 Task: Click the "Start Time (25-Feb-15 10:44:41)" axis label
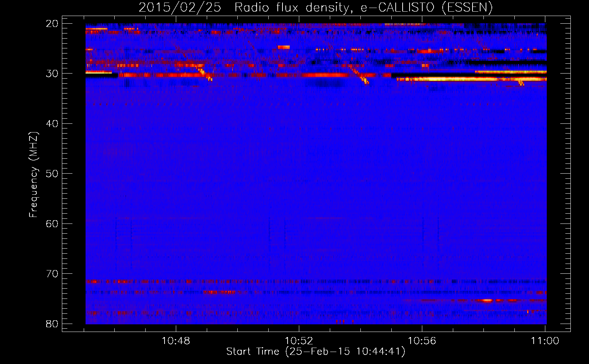[316, 352]
